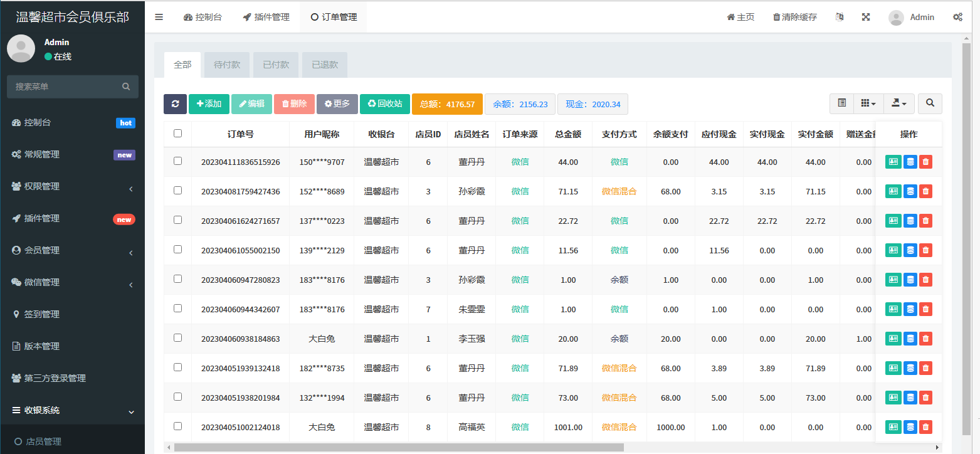This screenshot has width=980, height=454.
Task: Open the 更多 dropdown menu
Action: (x=337, y=103)
